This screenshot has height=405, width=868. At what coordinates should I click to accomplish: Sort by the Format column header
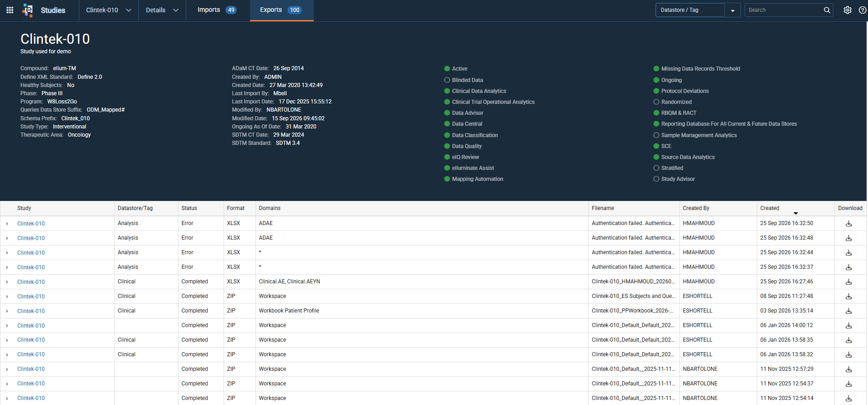(x=235, y=208)
